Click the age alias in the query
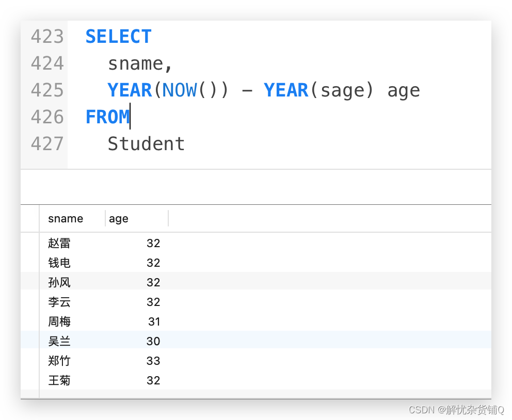This screenshot has height=420, width=512. [x=404, y=91]
